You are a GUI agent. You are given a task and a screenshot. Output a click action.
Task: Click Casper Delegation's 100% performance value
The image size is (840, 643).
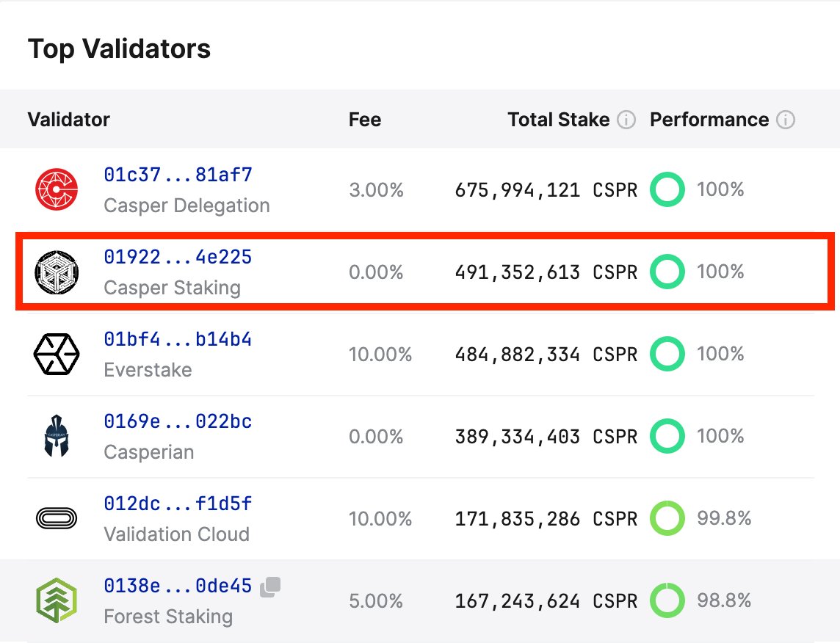(720, 189)
